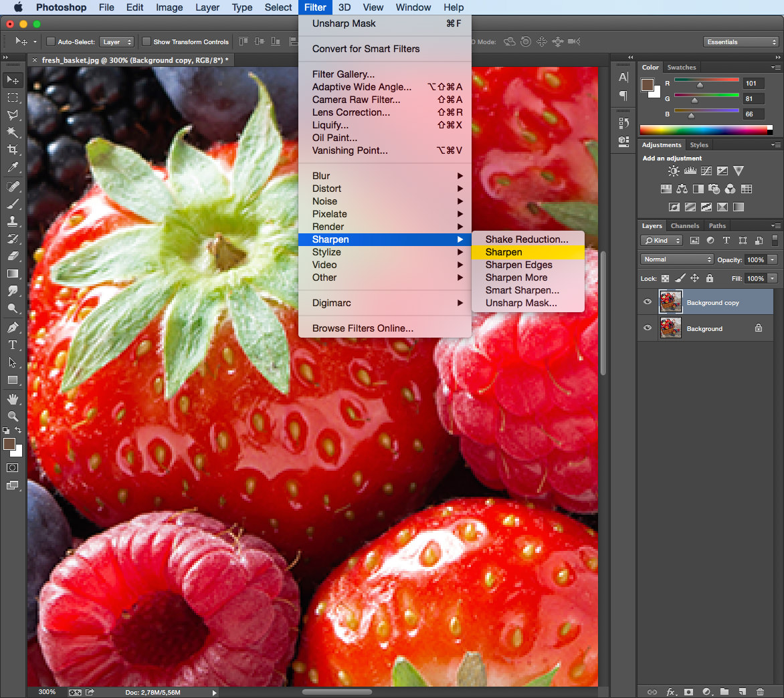
Task: Select the Horizontal Type tool
Action: point(13,345)
